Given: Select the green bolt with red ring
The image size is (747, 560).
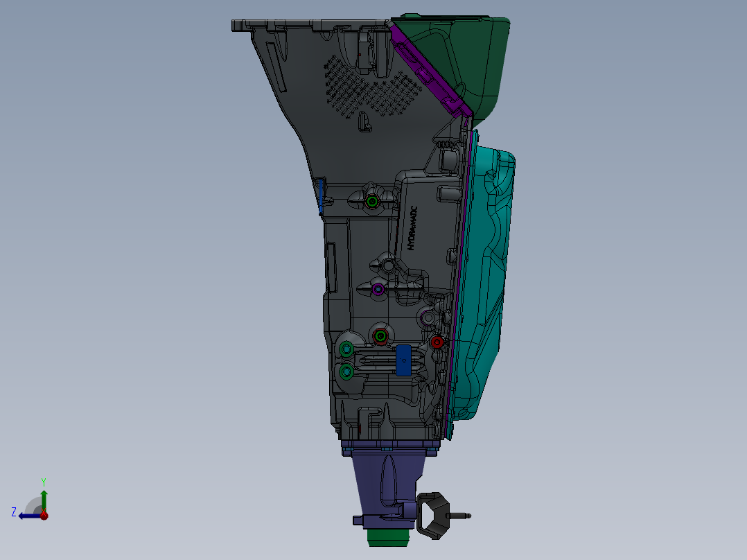Looking at the screenshot, I should (x=380, y=336).
